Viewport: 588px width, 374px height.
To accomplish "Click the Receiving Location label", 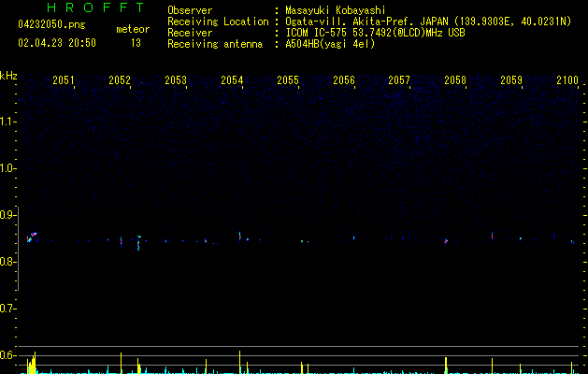I will [x=218, y=22].
